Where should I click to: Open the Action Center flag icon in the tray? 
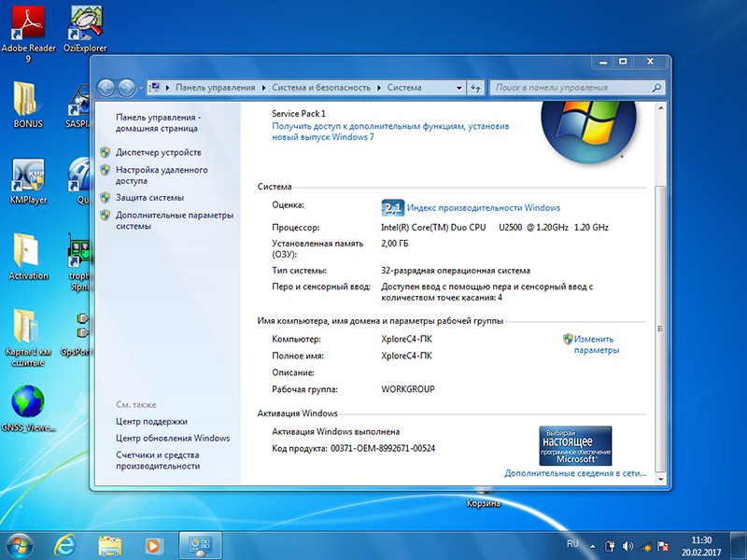click(663, 547)
